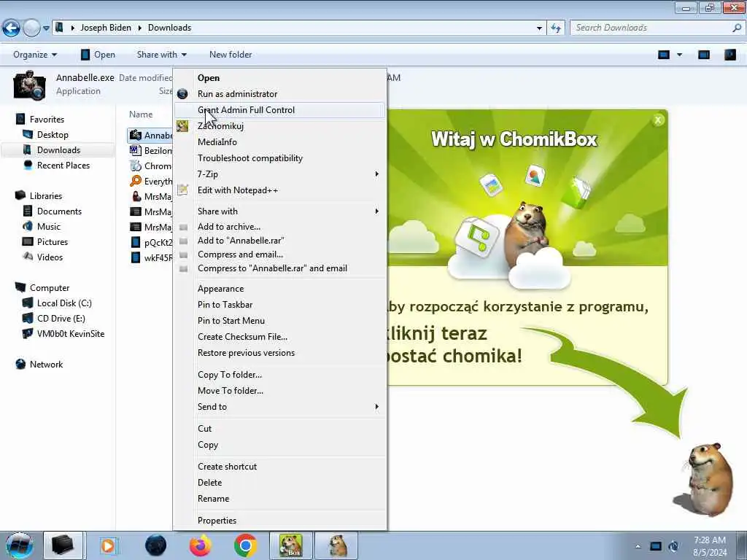Open the Share with toolbar dropdown

pyautogui.click(x=161, y=55)
